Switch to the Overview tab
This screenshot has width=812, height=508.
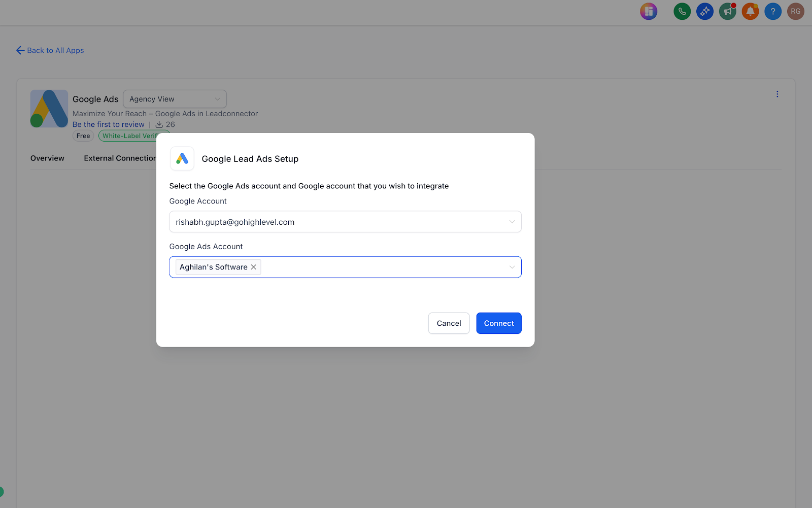[x=47, y=158]
